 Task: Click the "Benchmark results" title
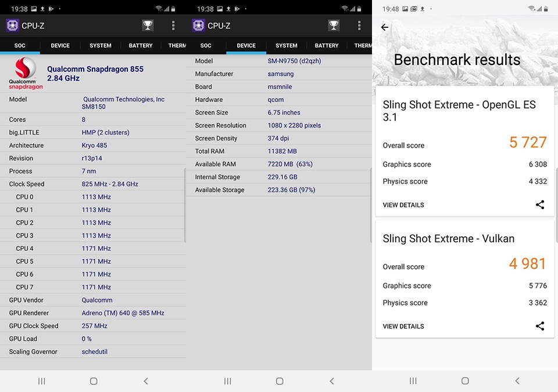pos(457,60)
